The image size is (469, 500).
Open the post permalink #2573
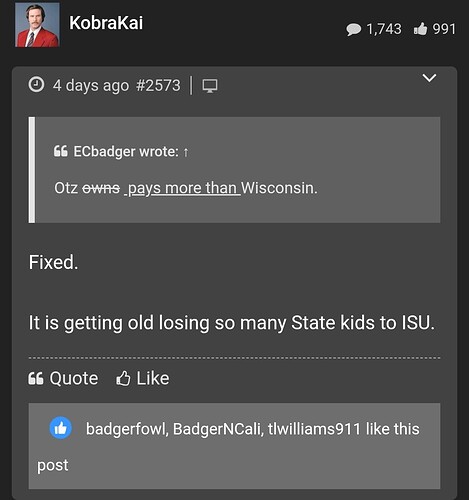tap(158, 85)
